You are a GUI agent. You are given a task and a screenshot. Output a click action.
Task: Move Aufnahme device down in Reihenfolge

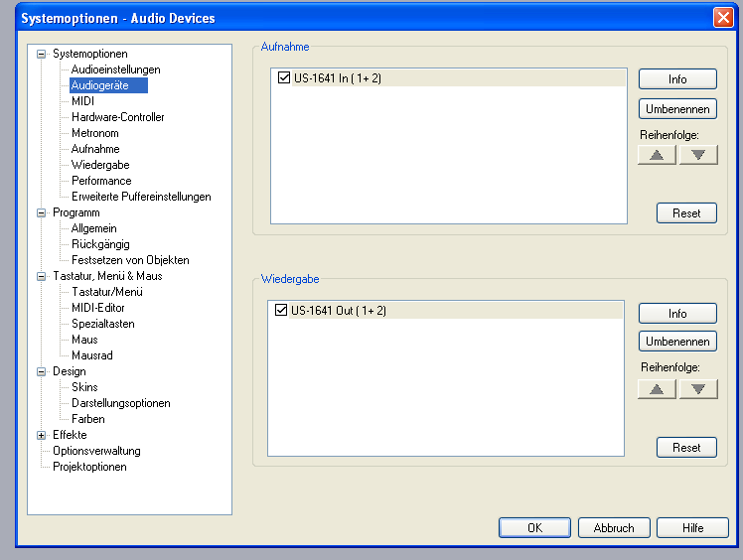pyautogui.click(x=698, y=155)
